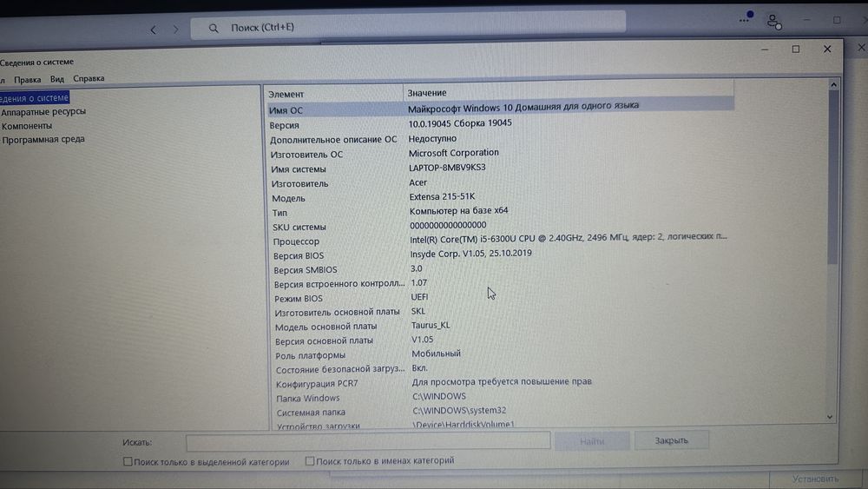Click the Искать text field
Screen dimensions: 868x489
(368, 441)
